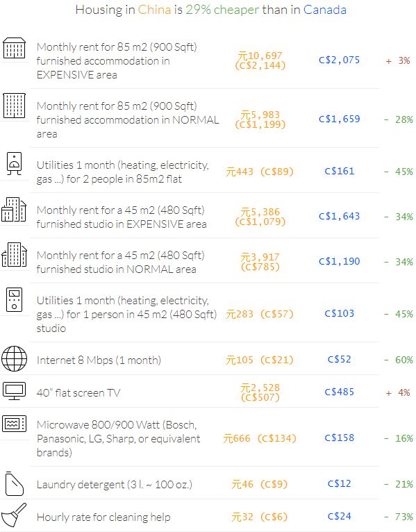Image resolution: width=416 pixels, height=532 pixels.
Task: Click the 73% difference for cleaning help
Action: click(399, 517)
